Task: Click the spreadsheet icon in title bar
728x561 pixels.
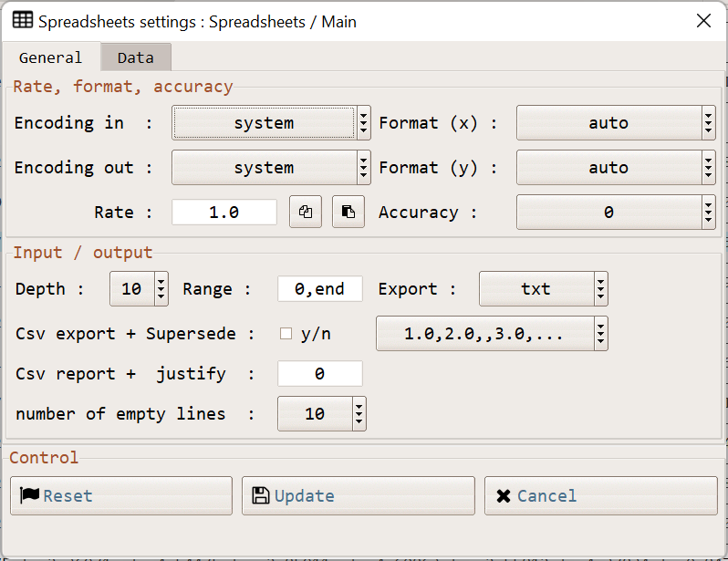Action: pos(23,20)
